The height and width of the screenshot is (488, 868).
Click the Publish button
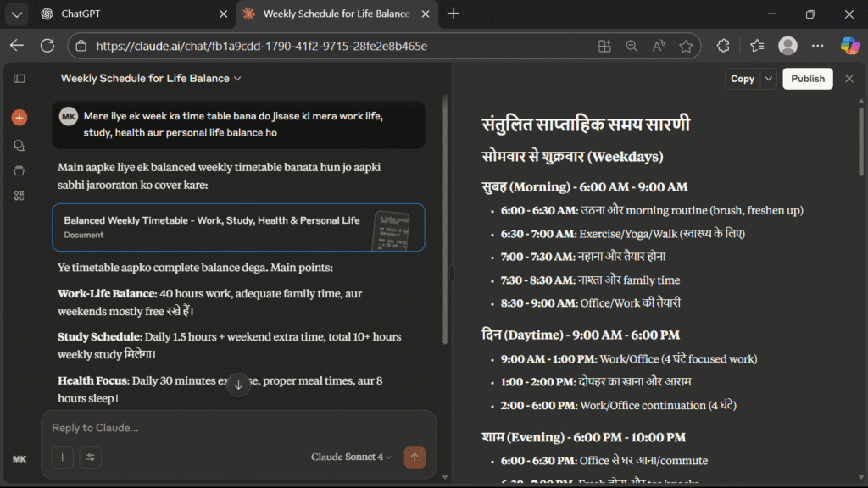pos(807,79)
